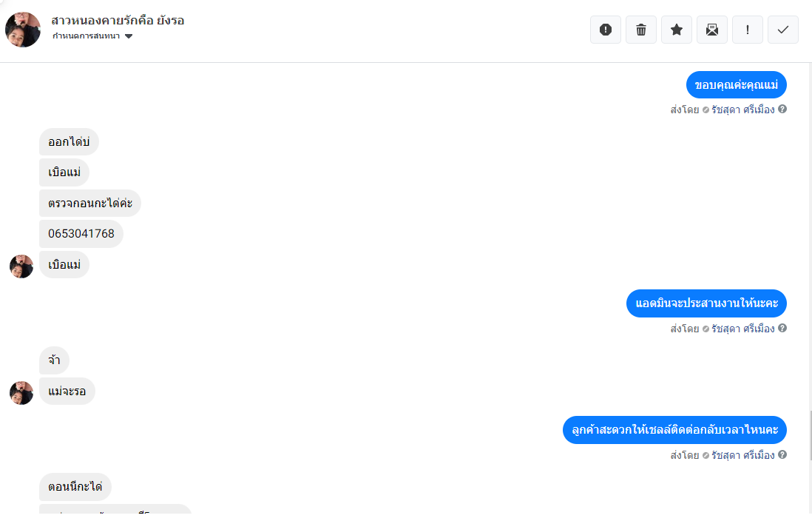
Task: Open the กำหนดการสนทนา dropdown
Action: pos(92,36)
